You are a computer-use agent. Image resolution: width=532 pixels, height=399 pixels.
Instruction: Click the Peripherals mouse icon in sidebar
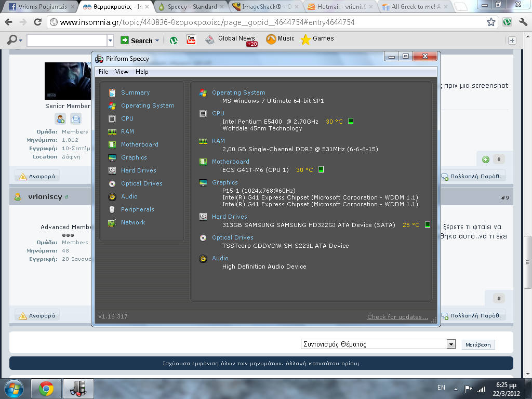112,209
